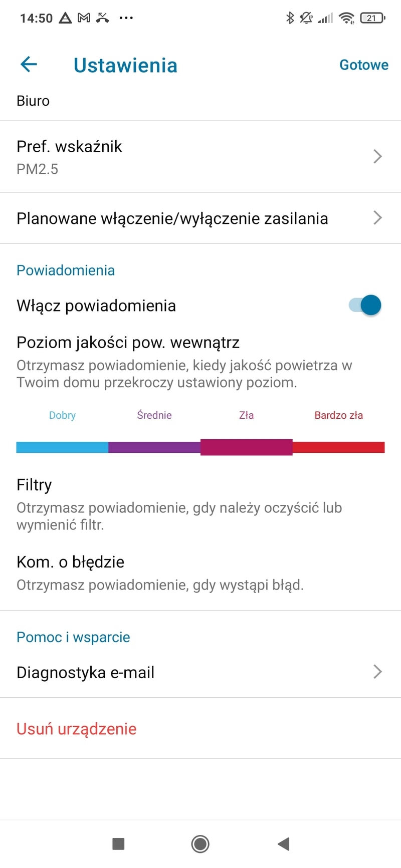The height and width of the screenshot is (868, 401).
Task: Expand Planowane włączenie/wyłączenie zasilania chevron
Action: [377, 218]
